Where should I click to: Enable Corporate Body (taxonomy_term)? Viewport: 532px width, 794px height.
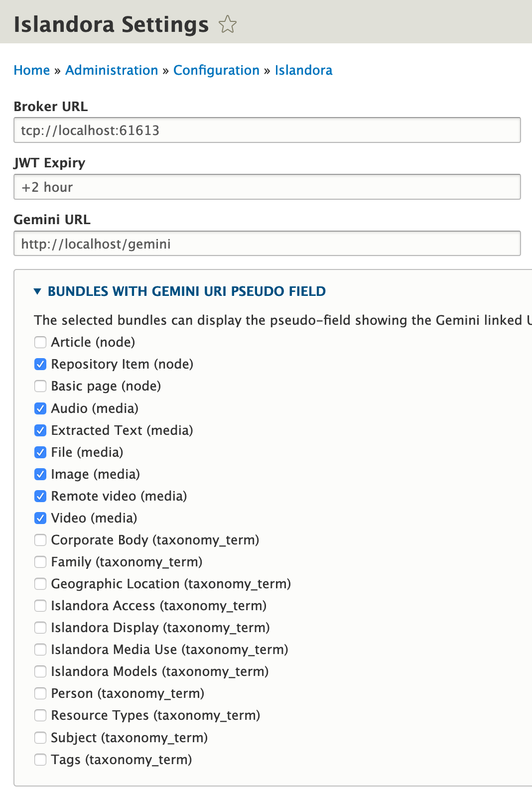pyautogui.click(x=40, y=540)
